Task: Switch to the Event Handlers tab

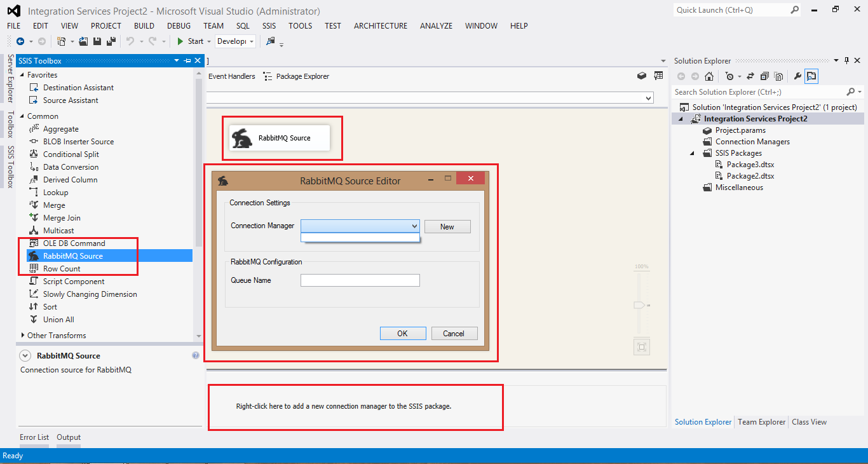Action: [x=231, y=76]
